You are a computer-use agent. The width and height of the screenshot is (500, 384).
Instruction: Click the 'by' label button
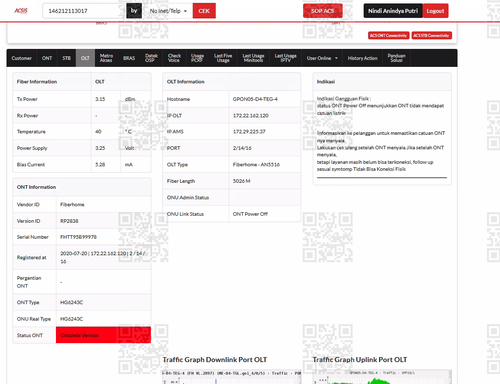[134, 11]
